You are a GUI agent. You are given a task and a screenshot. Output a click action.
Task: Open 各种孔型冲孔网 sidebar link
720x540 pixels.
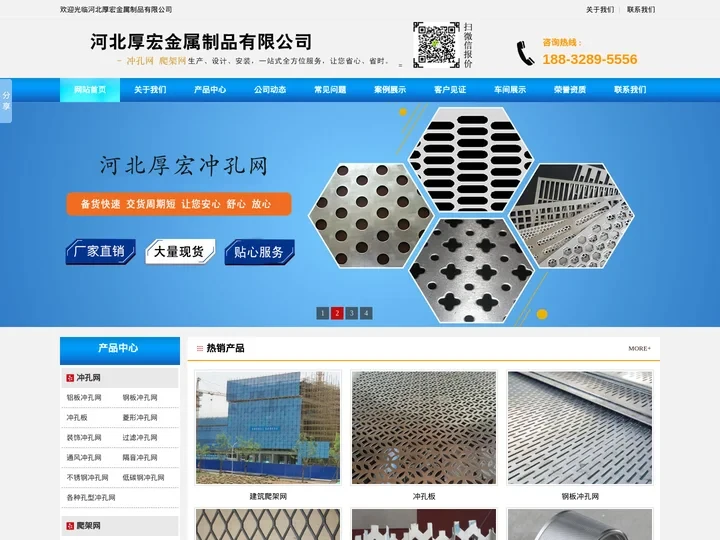pos(91,497)
